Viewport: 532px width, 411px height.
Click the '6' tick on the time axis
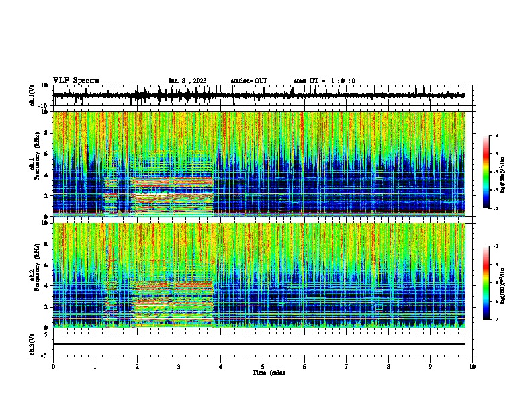point(305,367)
